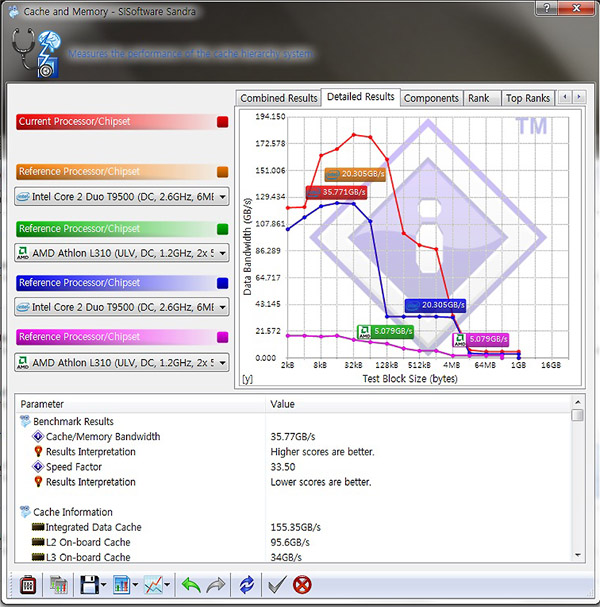This screenshot has height=607, width=600.
Task: Toggle the blue reference processor swatch
Action: [x=223, y=283]
